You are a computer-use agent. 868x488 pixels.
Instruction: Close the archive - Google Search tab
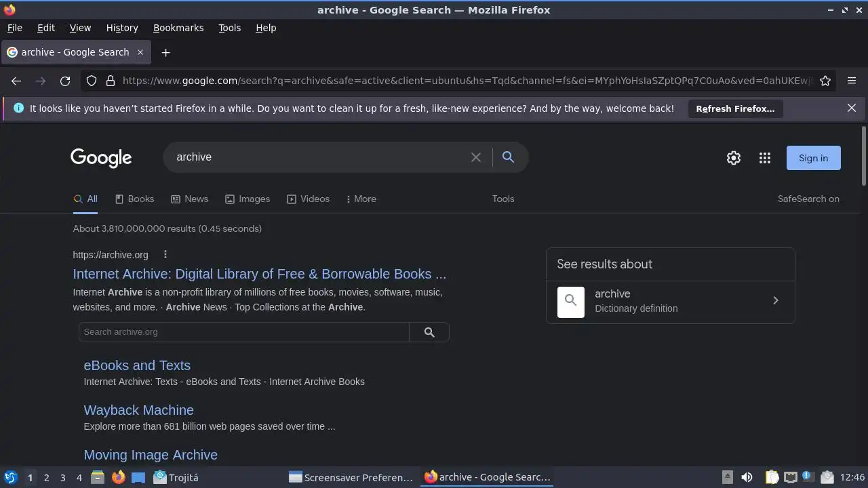click(x=140, y=52)
